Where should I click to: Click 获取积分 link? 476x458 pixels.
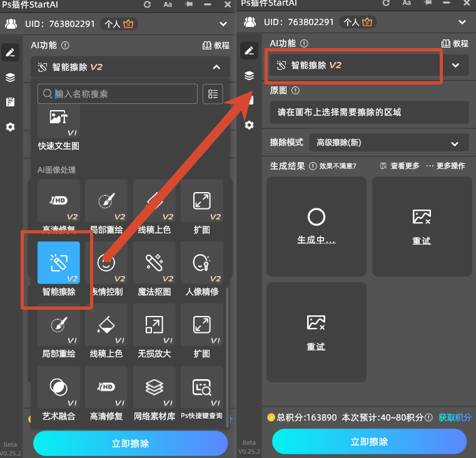tap(455, 417)
